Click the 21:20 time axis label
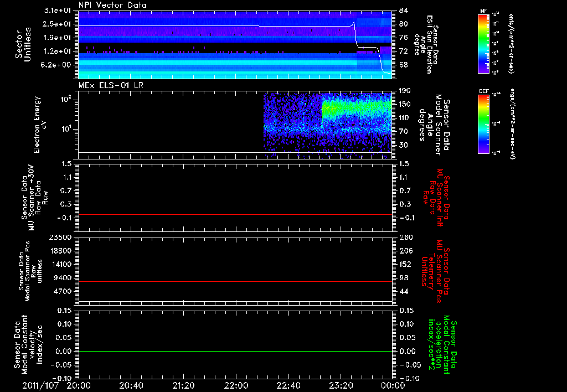 183,385
